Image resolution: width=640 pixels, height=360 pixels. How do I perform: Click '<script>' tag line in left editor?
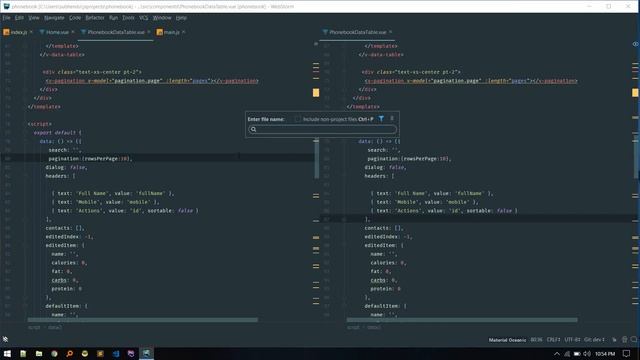pyautogui.click(x=40, y=124)
